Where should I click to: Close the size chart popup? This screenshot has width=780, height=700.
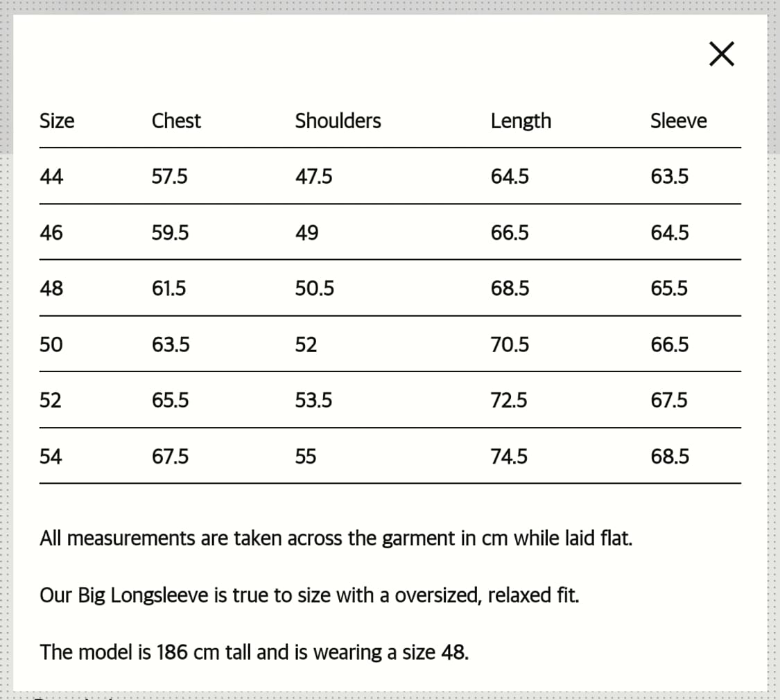coord(722,53)
